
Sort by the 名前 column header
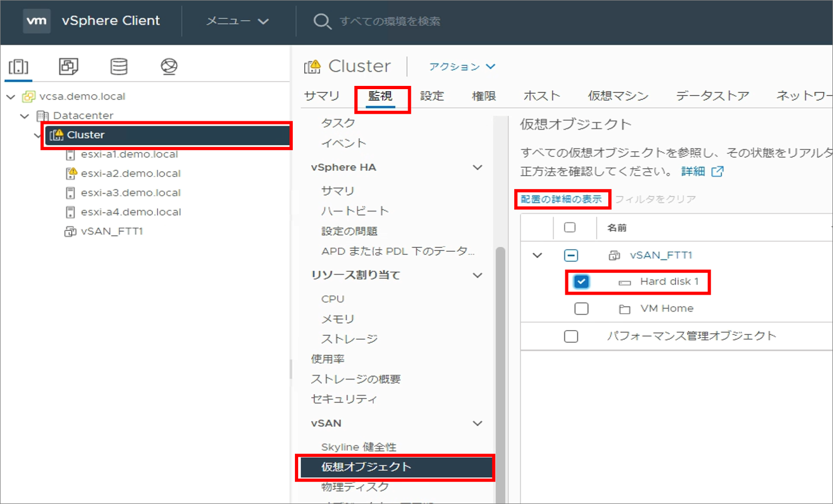pyautogui.click(x=617, y=228)
